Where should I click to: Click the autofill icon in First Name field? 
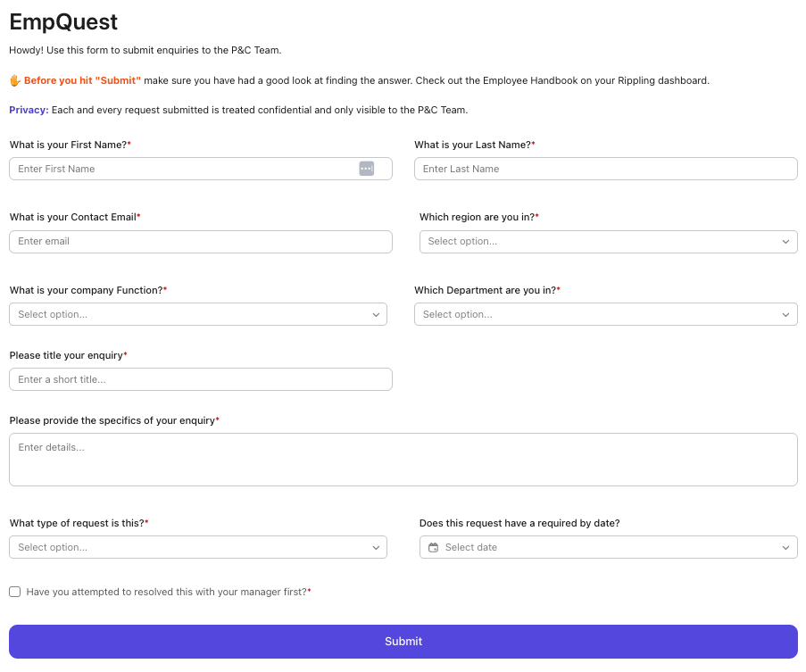(x=366, y=169)
